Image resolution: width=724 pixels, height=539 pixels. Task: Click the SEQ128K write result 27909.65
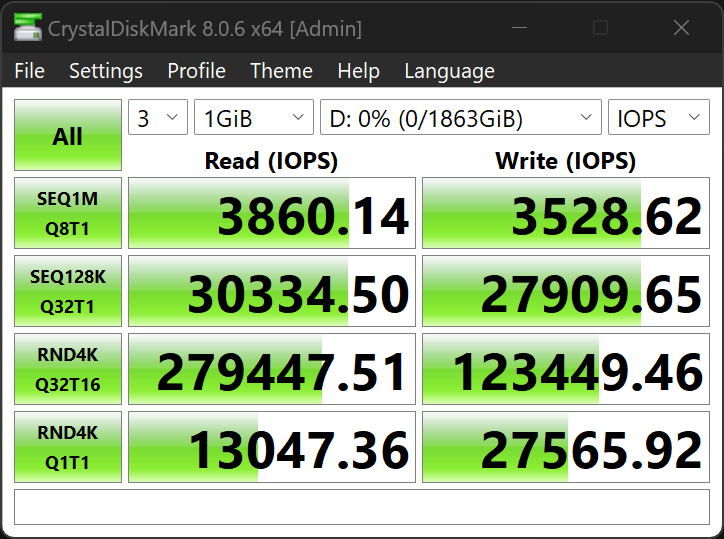(566, 291)
